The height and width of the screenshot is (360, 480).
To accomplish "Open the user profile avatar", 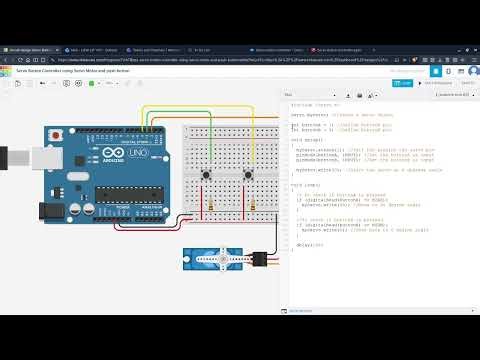I will pyautogui.click(x=473, y=71).
